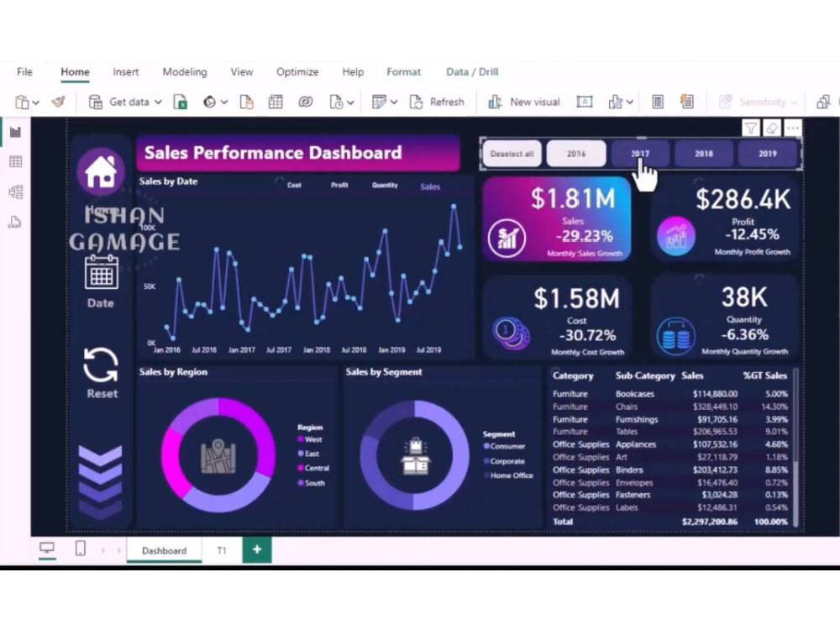
Task: Click the New visual button
Action: pos(524,102)
